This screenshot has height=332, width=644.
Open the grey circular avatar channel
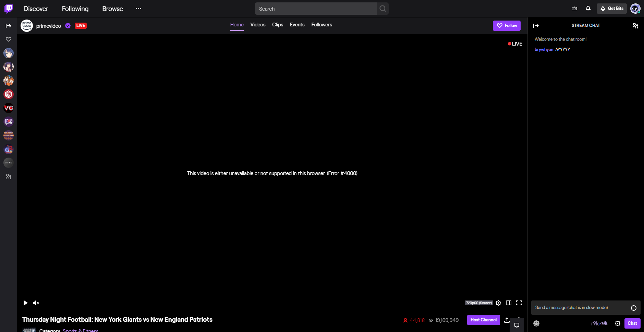point(9,163)
